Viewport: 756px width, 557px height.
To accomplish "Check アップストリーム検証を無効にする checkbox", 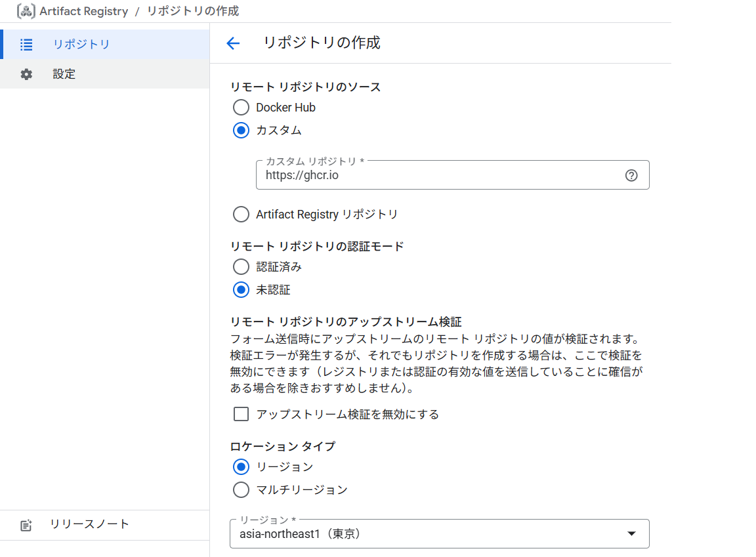I will pos(241,414).
